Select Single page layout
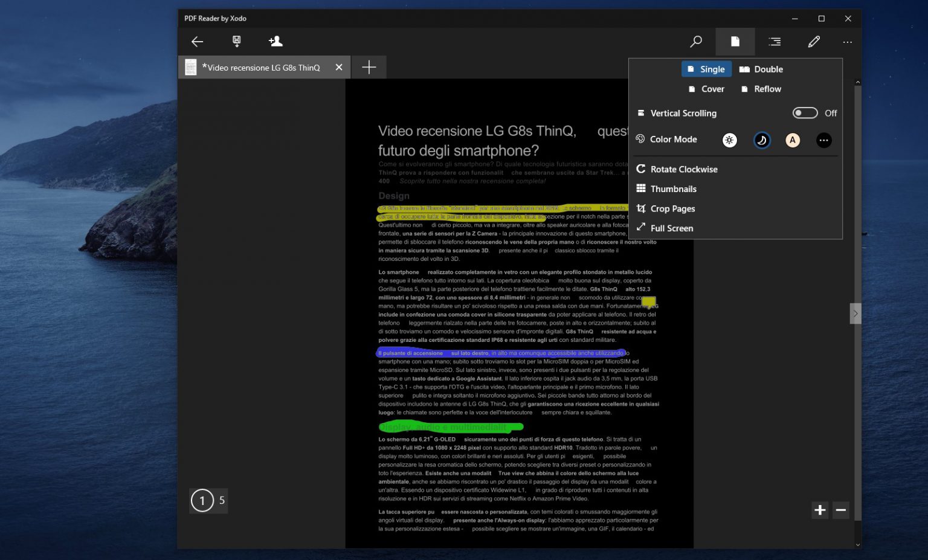Image resolution: width=928 pixels, height=560 pixels. [706, 69]
